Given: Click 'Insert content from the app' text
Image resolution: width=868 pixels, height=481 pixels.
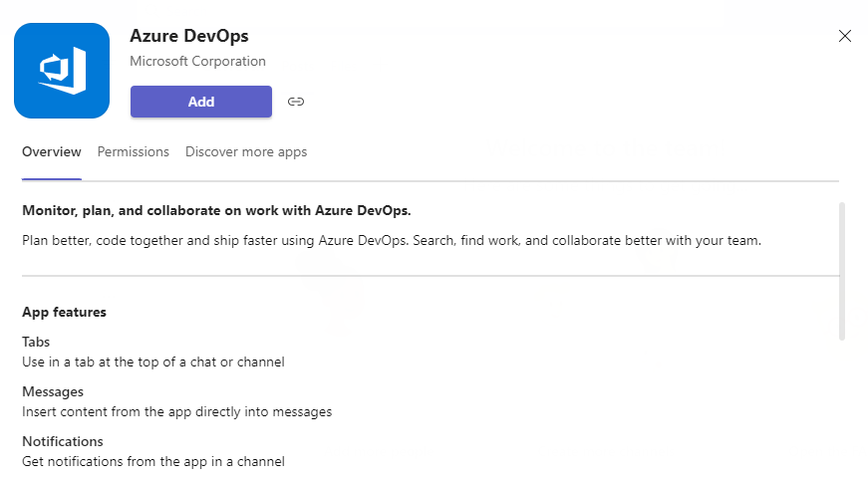Looking at the screenshot, I should (x=177, y=412).
